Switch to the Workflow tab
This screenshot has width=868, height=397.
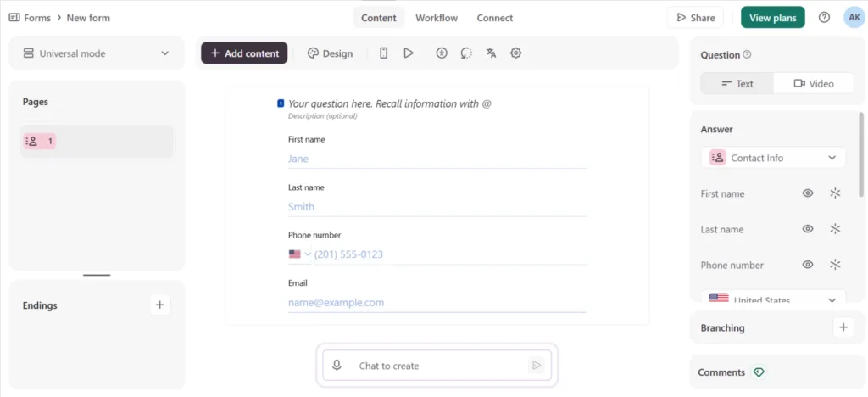click(x=437, y=18)
